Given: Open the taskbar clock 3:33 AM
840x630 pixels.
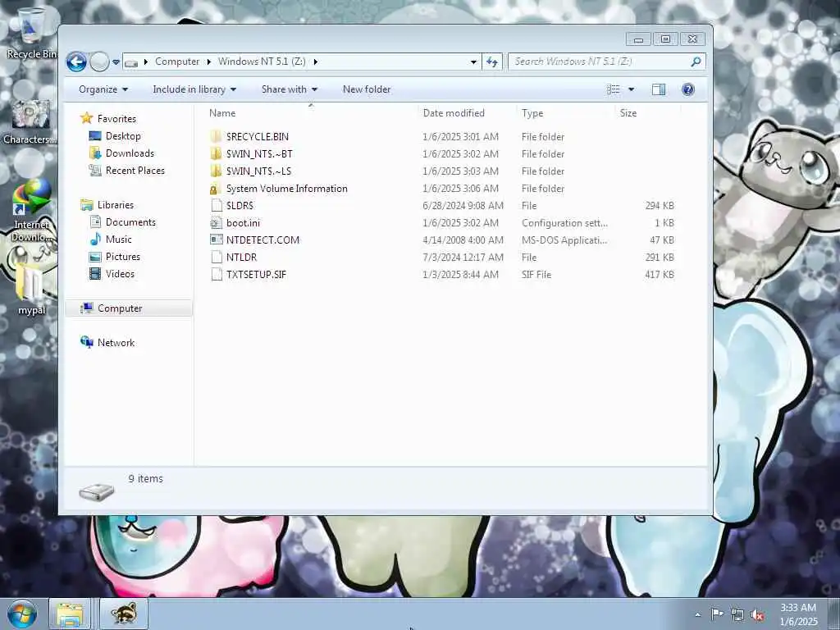Looking at the screenshot, I should 798,614.
